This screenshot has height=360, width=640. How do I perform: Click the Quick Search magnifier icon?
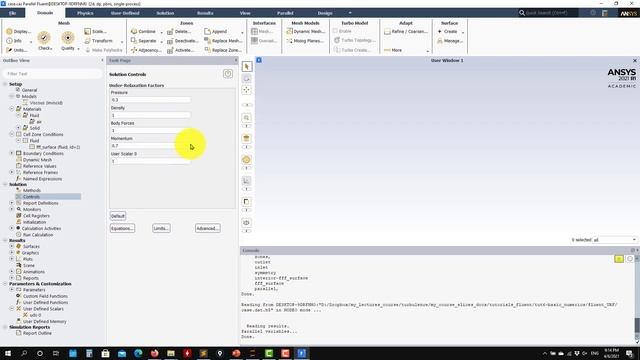(x=522, y=13)
